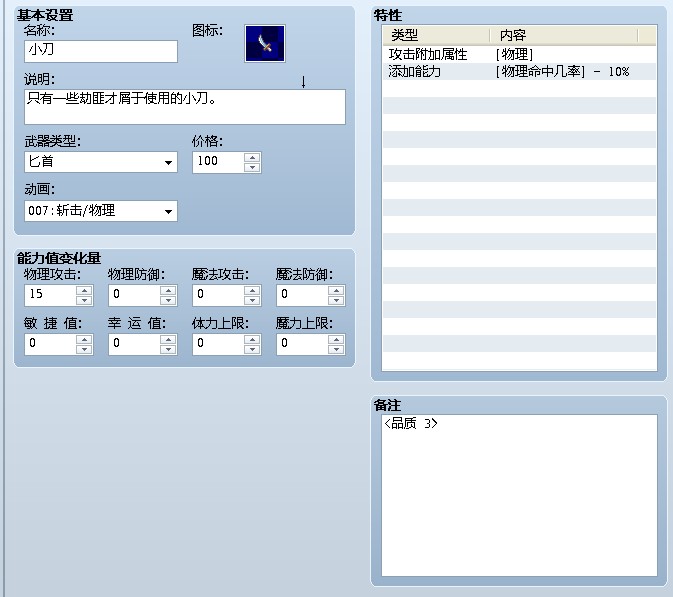This screenshot has width=673, height=597.
Task: Open the weapon icon picker (图标)
Action: [265, 44]
